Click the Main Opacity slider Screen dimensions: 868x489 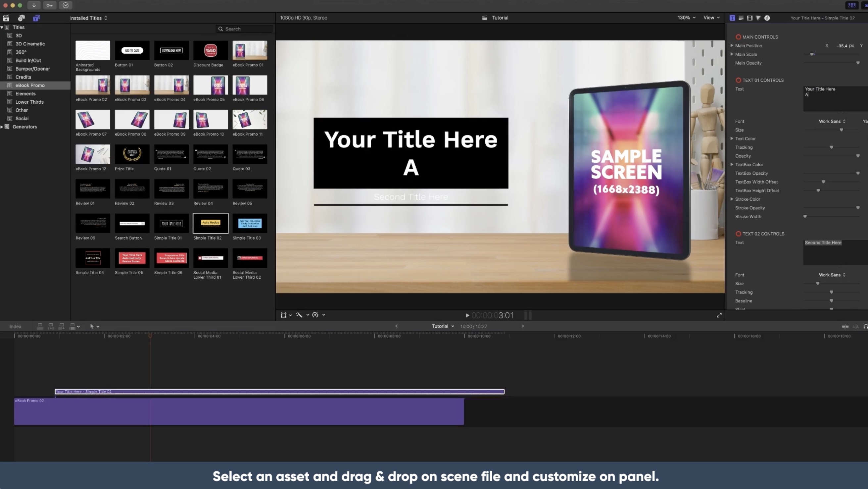click(831, 63)
